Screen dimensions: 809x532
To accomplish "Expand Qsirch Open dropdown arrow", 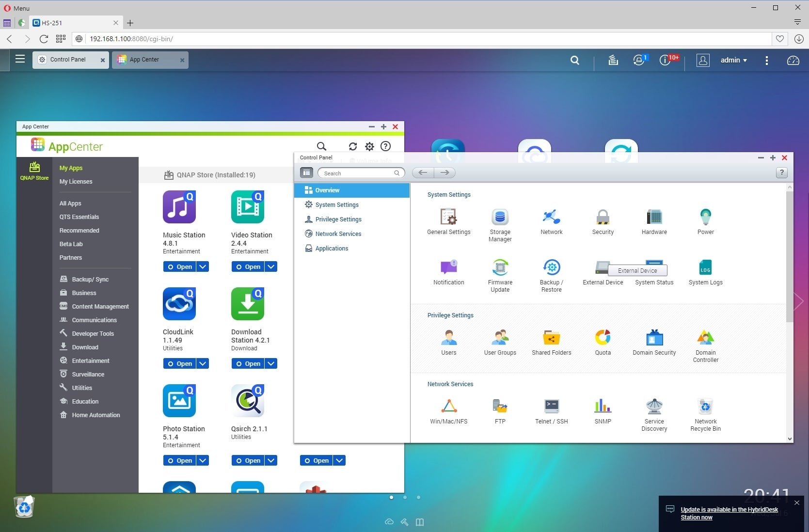I will 271,460.
